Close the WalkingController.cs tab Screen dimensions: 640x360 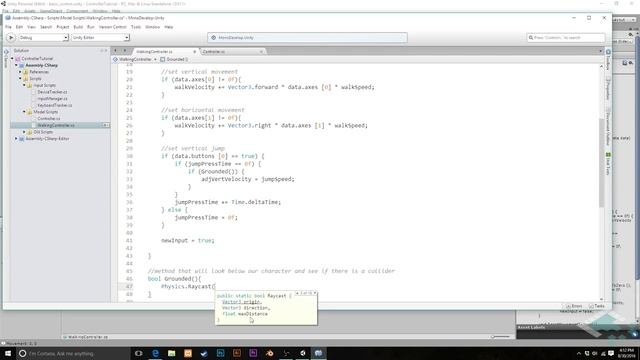tap(195, 52)
